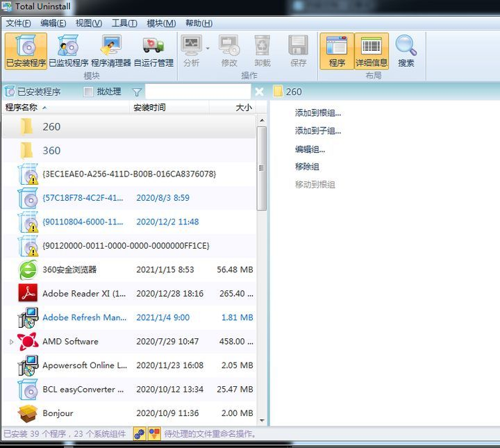Click the 待处理的文件重命名操作 status text
The width and height of the screenshot is (500, 448).
point(210,434)
